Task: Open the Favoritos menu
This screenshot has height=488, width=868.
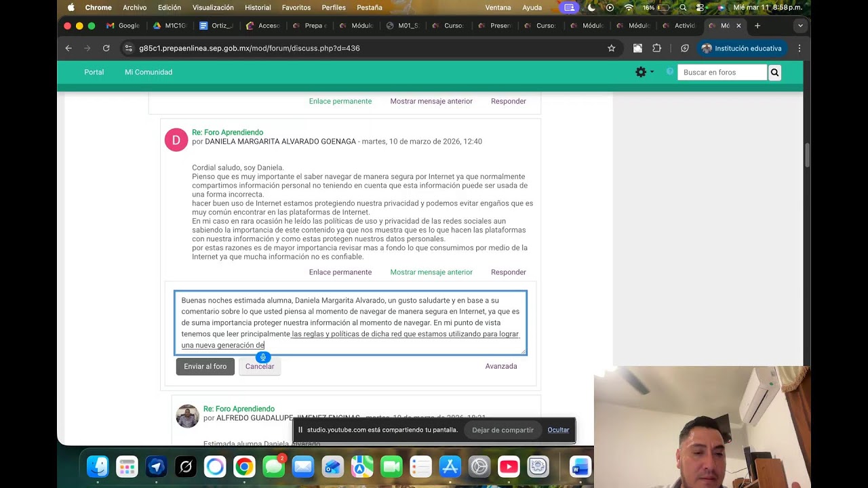Action: (x=296, y=7)
